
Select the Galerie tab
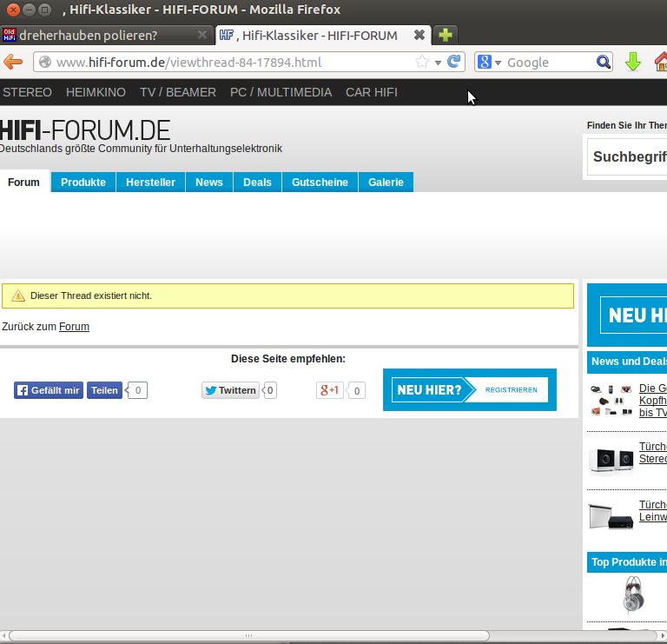pyautogui.click(x=386, y=183)
